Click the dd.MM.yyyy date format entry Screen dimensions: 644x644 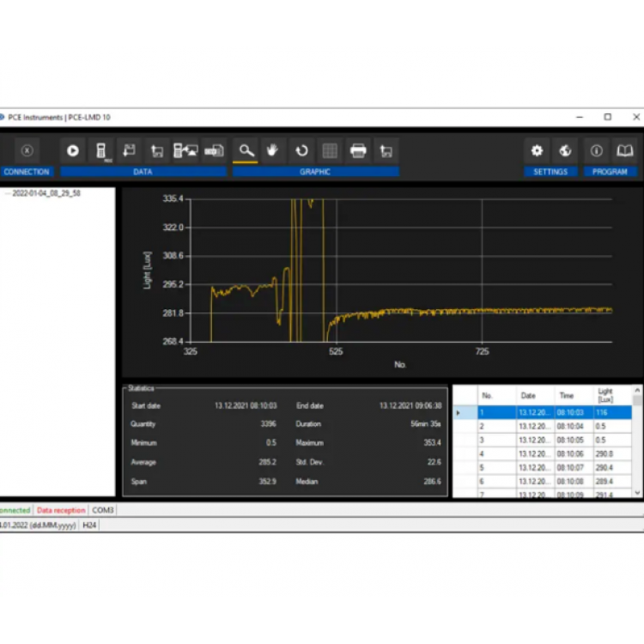[38, 526]
